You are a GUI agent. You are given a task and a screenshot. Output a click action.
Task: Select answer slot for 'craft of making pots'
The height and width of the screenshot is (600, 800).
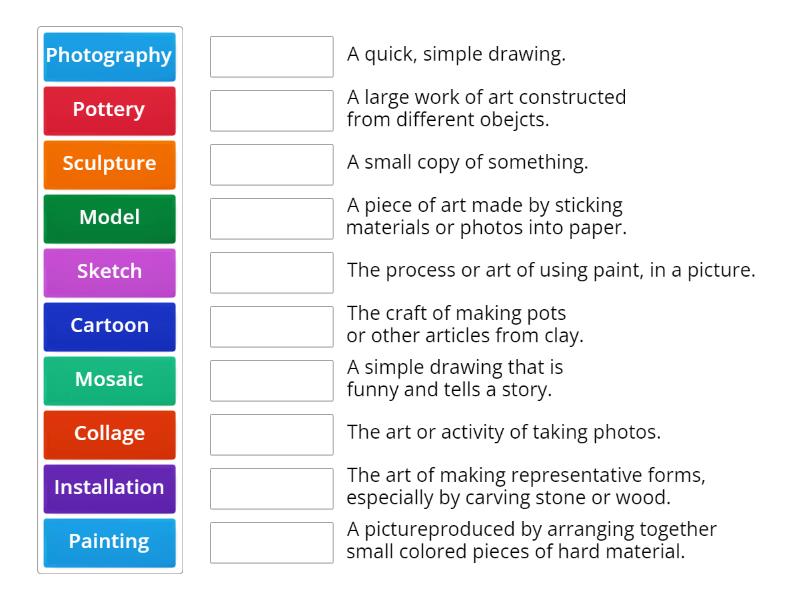point(272,327)
